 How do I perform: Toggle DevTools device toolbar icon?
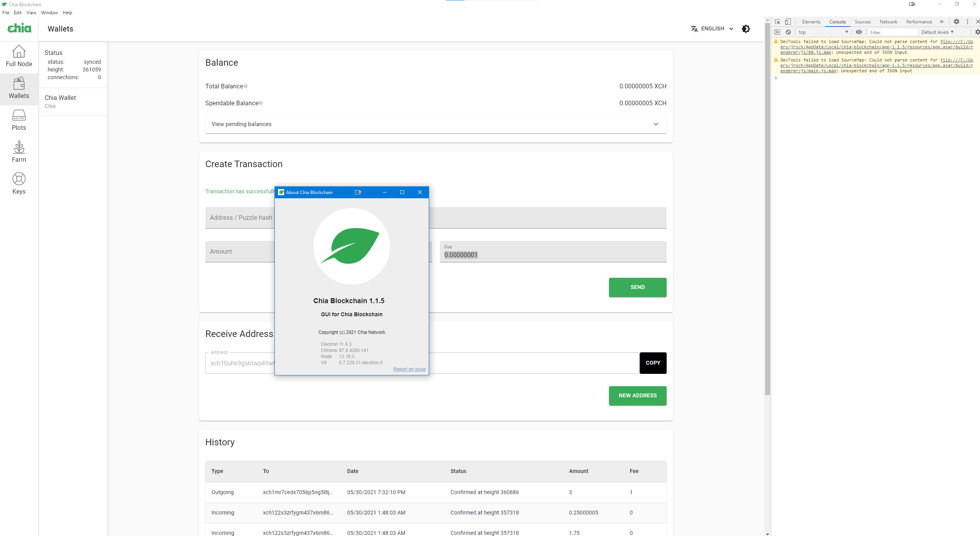pos(788,22)
